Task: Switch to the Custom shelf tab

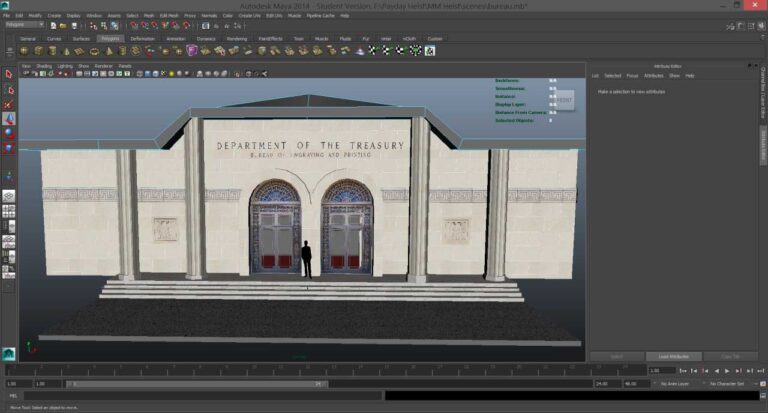Action: coord(435,39)
